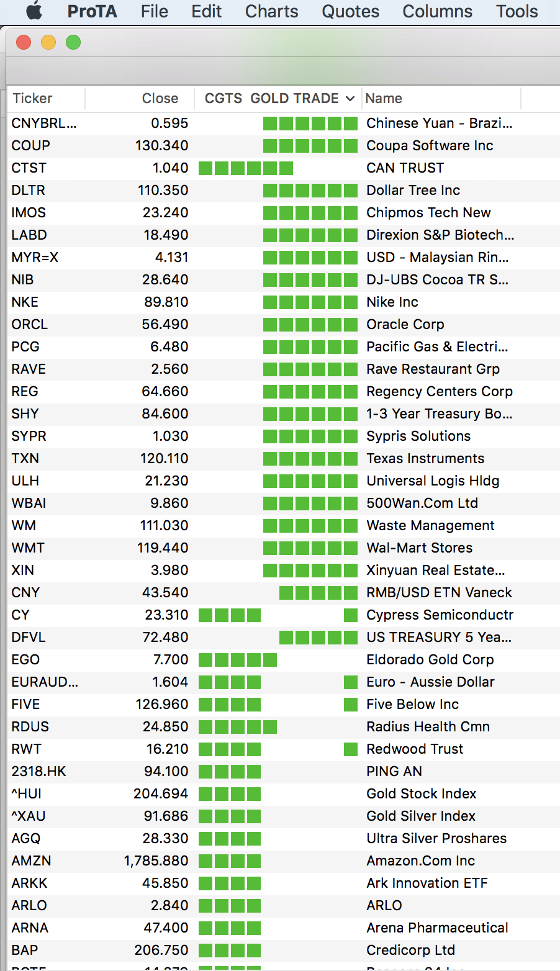Select Texas Instruments name

[425, 458]
